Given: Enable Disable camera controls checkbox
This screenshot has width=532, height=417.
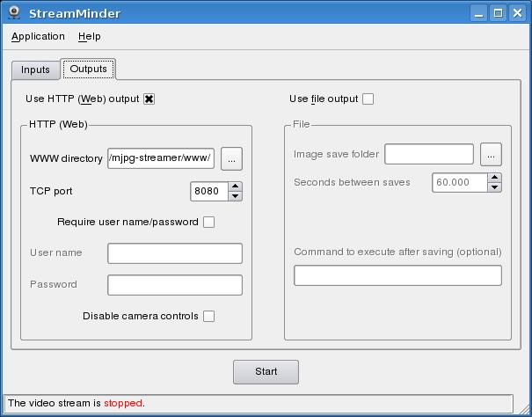Looking at the screenshot, I should pos(208,316).
